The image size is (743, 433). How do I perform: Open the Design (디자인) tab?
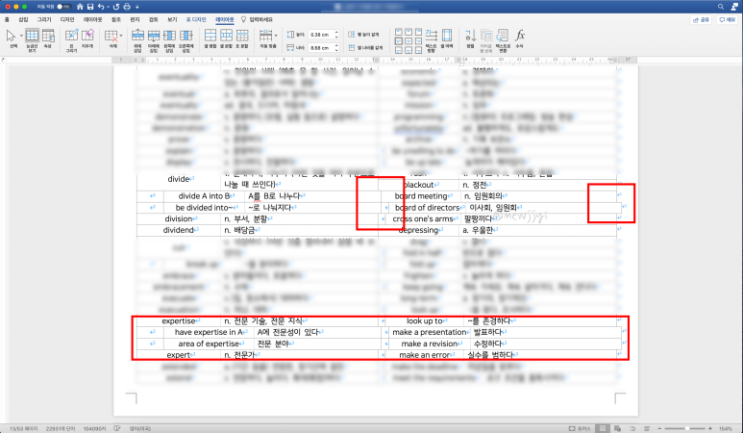67,19
